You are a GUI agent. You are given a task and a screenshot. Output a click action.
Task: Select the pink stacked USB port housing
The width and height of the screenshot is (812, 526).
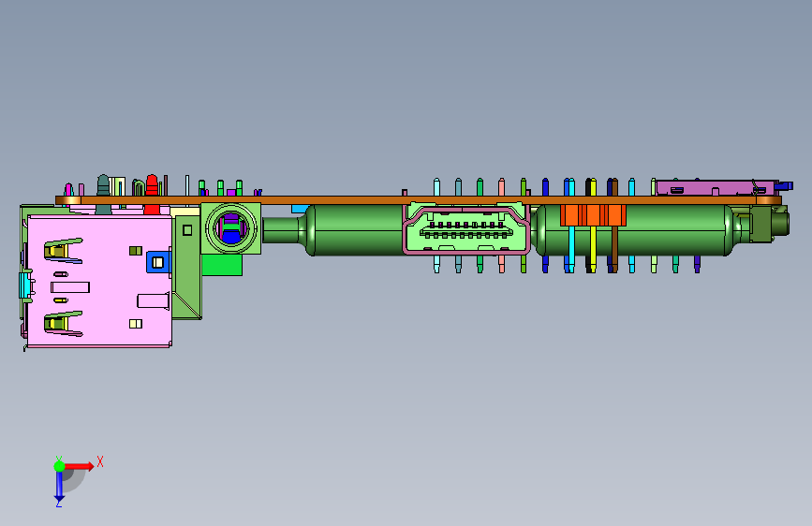click(x=99, y=282)
